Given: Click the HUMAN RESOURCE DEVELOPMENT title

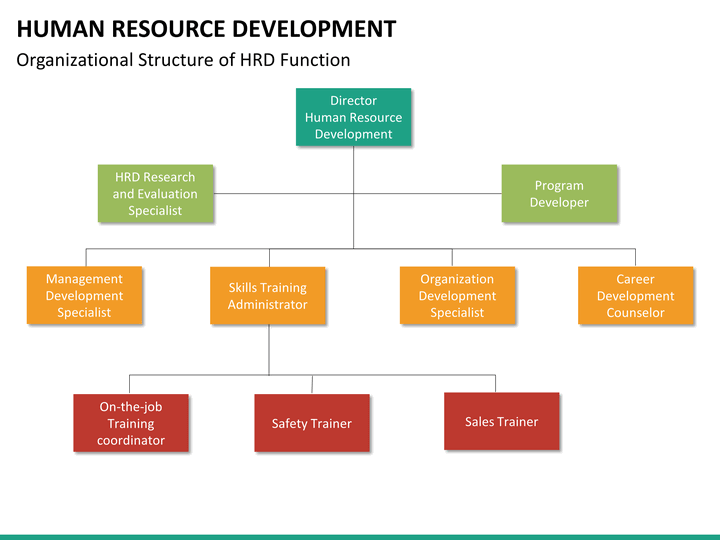Looking at the screenshot, I should point(206,28).
